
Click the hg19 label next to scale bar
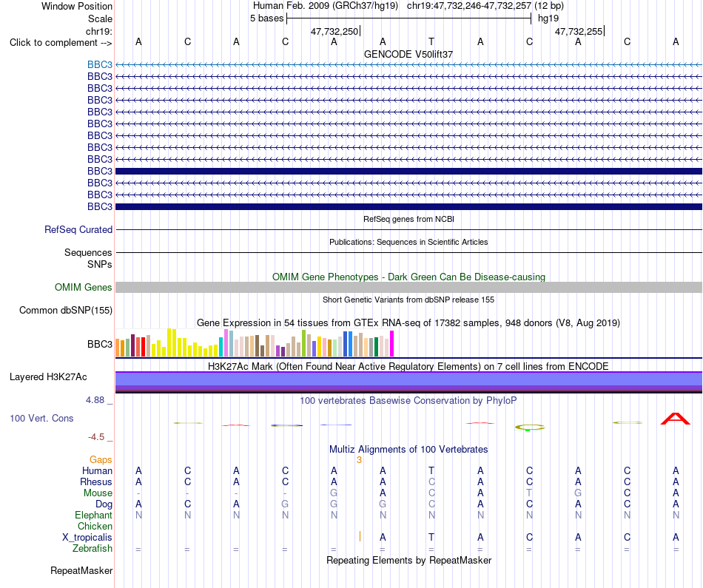[548, 18]
